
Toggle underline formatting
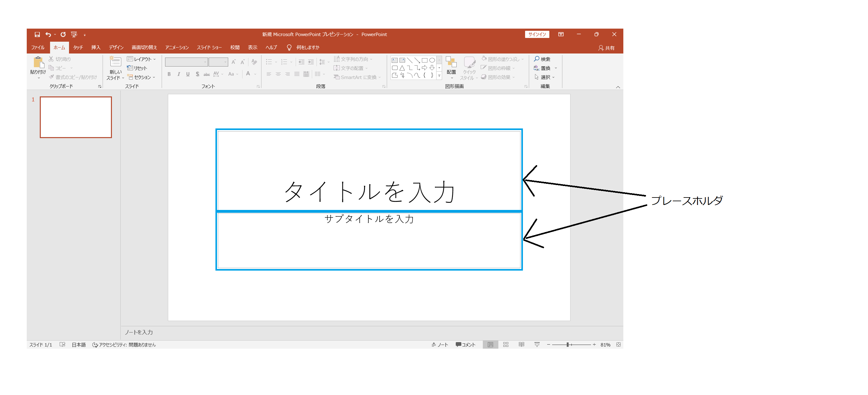click(x=187, y=74)
